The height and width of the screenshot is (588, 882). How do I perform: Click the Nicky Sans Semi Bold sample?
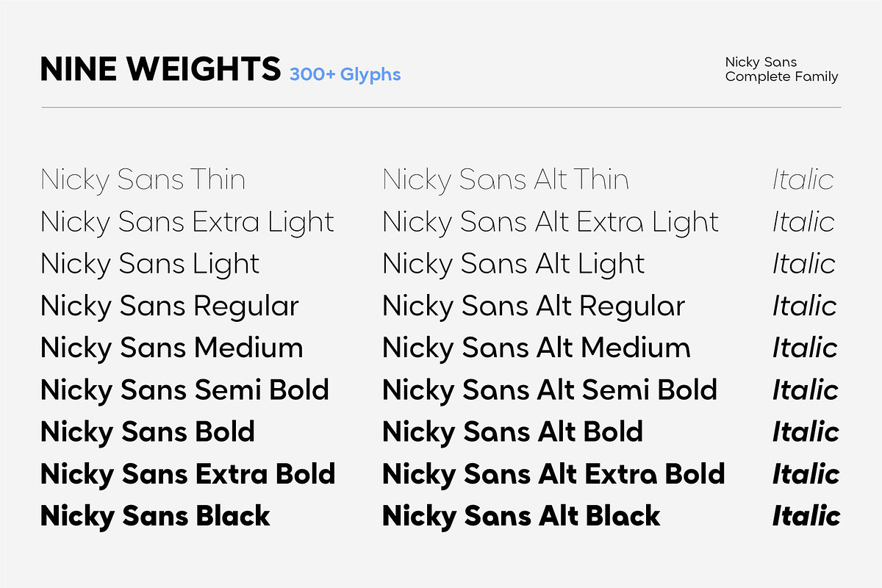[184, 390]
